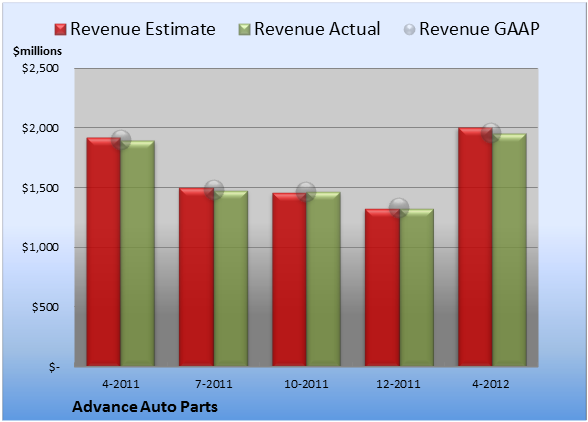588x422 pixels.
Task: Select the green actual bar for 7-2011
Action: [231, 278]
